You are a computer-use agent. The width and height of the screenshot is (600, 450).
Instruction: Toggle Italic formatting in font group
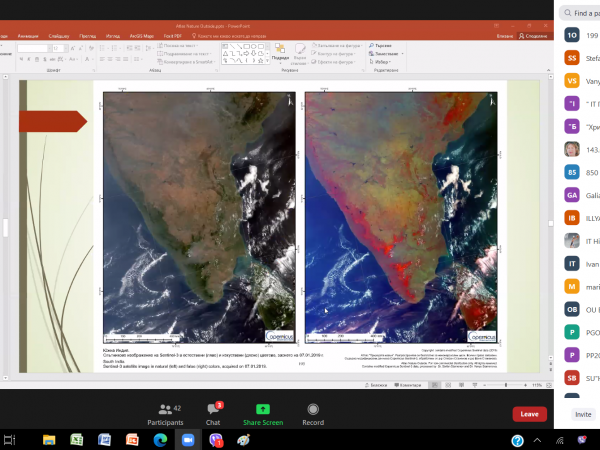[29, 59]
